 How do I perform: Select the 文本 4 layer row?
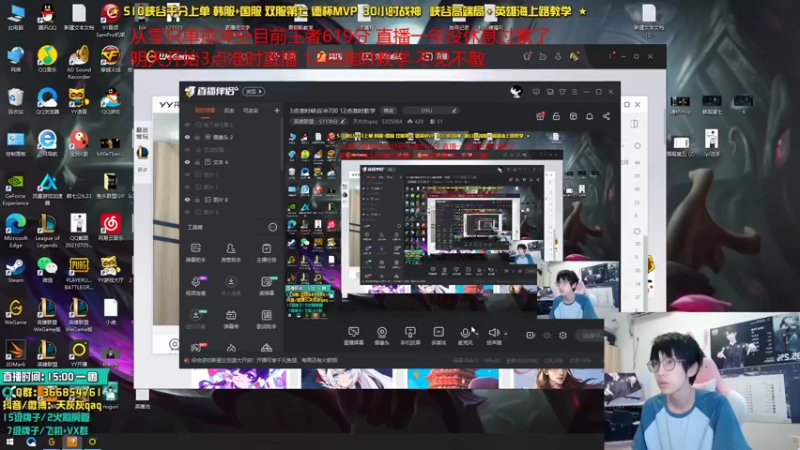tap(231, 162)
